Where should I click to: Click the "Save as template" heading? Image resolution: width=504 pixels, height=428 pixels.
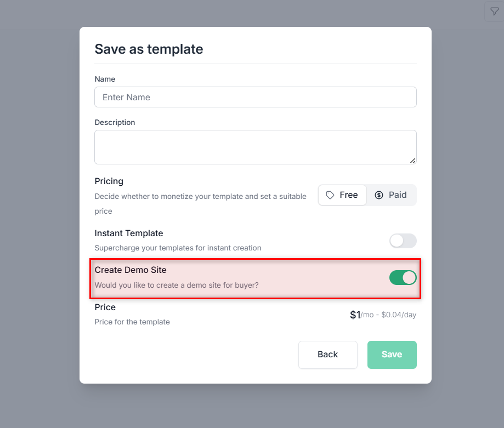[149, 49]
